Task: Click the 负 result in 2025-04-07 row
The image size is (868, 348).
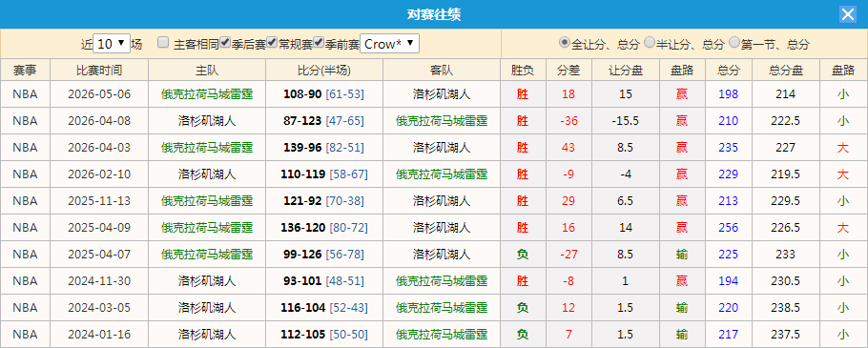Action: (x=523, y=255)
